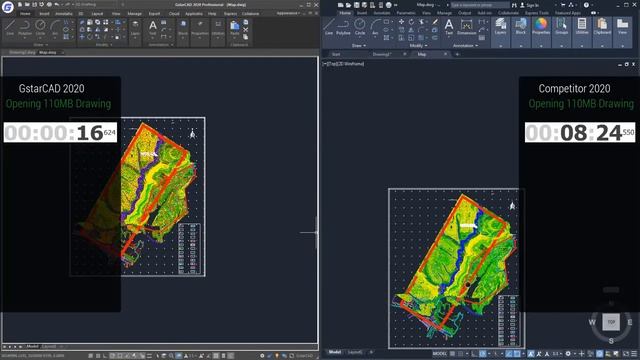Image resolution: width=640 pixels, height=360 pixels.
Task: Select the Polyline tool in Competitor ribbon
Action: coord(343,27)
